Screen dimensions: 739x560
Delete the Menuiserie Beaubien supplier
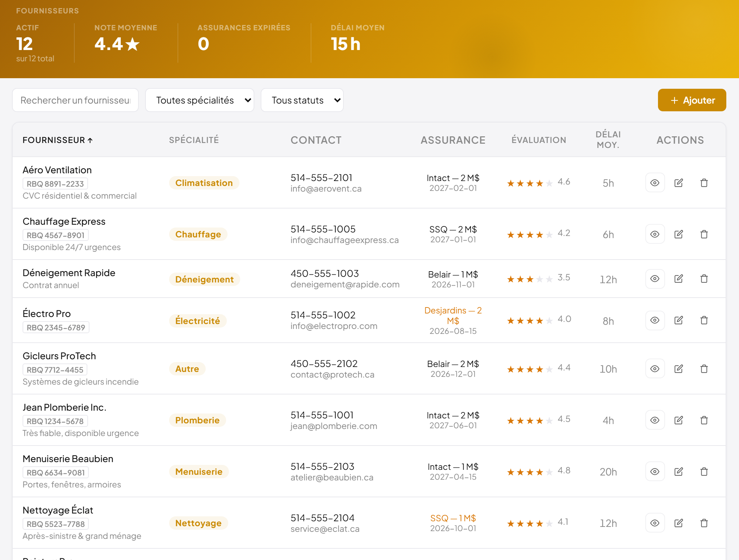(x=704, y=472)
